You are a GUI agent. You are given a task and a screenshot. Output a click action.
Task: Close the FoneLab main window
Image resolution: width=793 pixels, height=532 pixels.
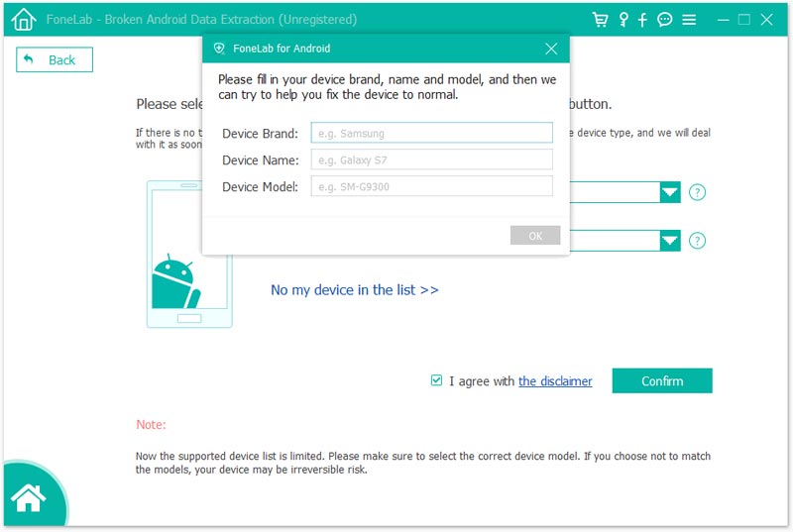click(766, 20)
